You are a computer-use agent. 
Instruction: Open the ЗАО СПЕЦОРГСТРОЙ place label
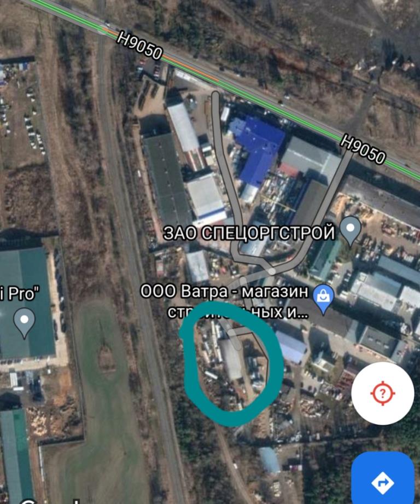249,233
